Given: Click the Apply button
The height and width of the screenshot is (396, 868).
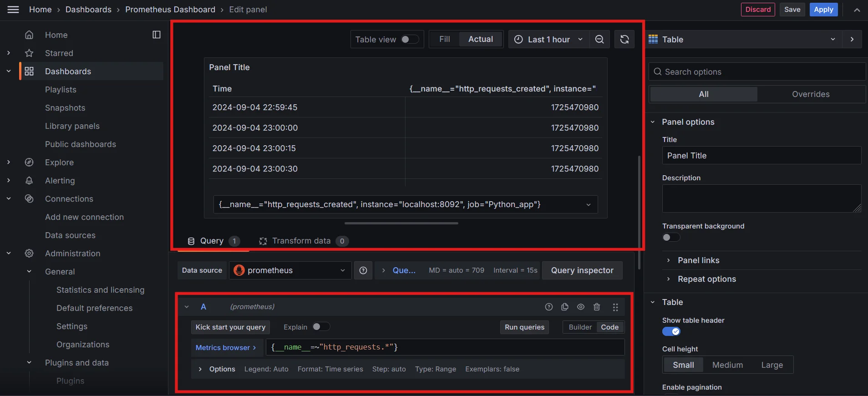Looking at the screenshot, I should coord(823,10).
